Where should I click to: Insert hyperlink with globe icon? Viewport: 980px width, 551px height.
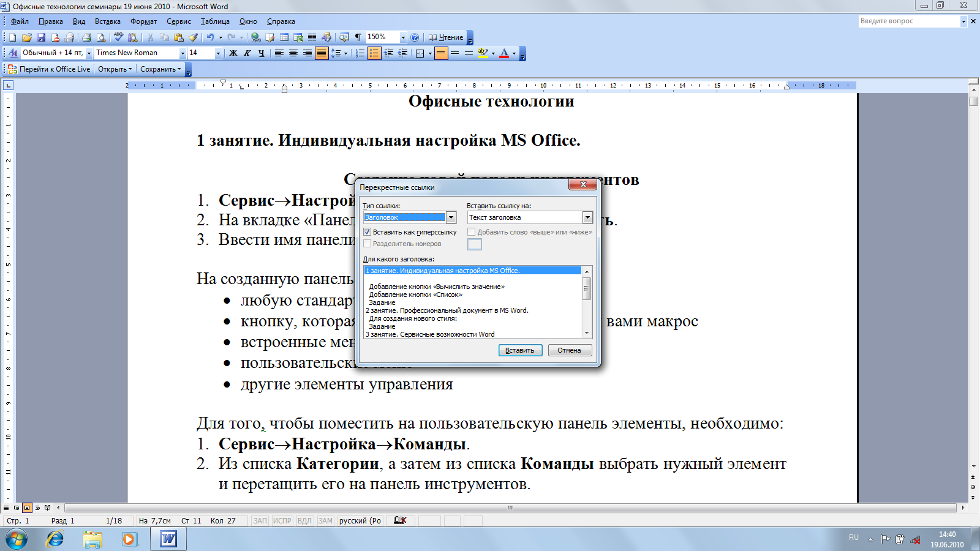click(x=256, y=37)
